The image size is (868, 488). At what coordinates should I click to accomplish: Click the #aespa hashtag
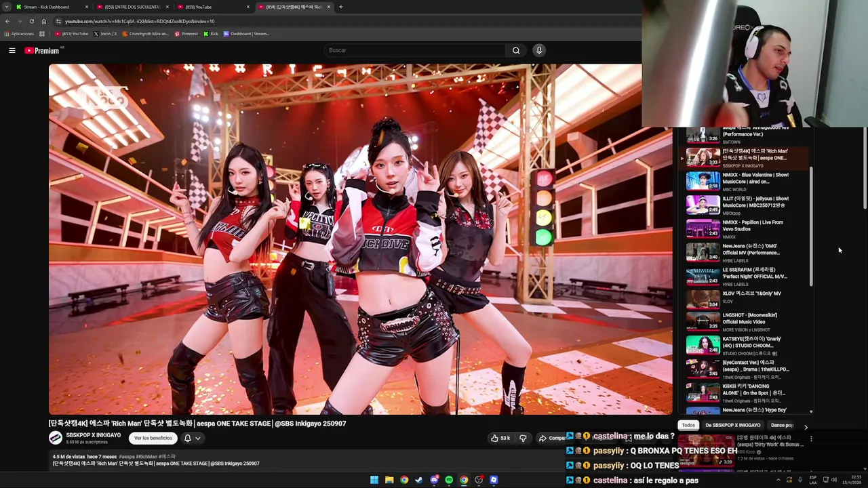click(x=127, y=457)
